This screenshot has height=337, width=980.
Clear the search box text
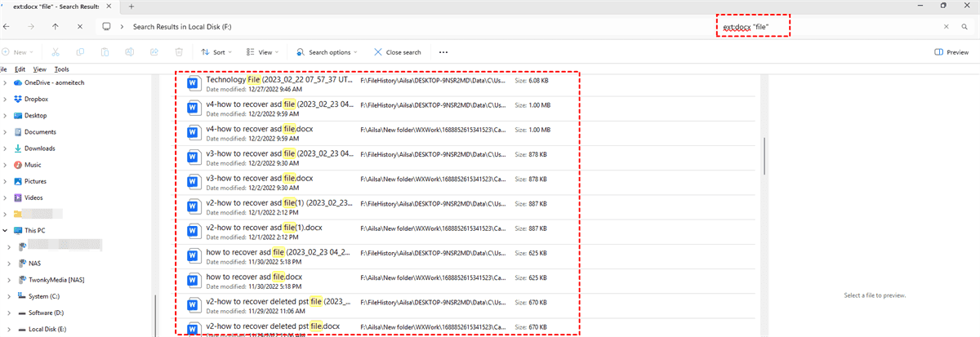tap(947, 27)
